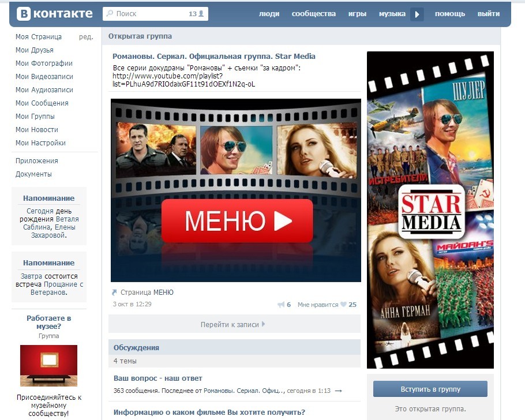Open Мои Друзья

[x=35, y=50]
